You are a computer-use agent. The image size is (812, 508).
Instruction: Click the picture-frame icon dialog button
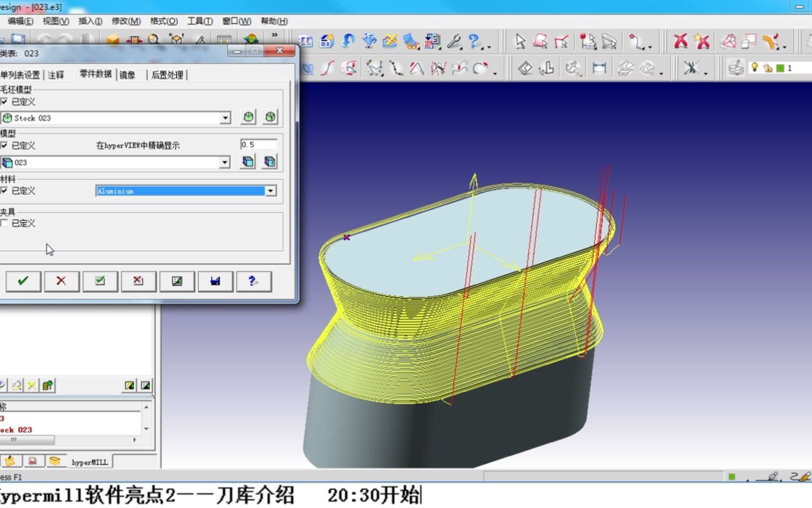pos(177,281)
